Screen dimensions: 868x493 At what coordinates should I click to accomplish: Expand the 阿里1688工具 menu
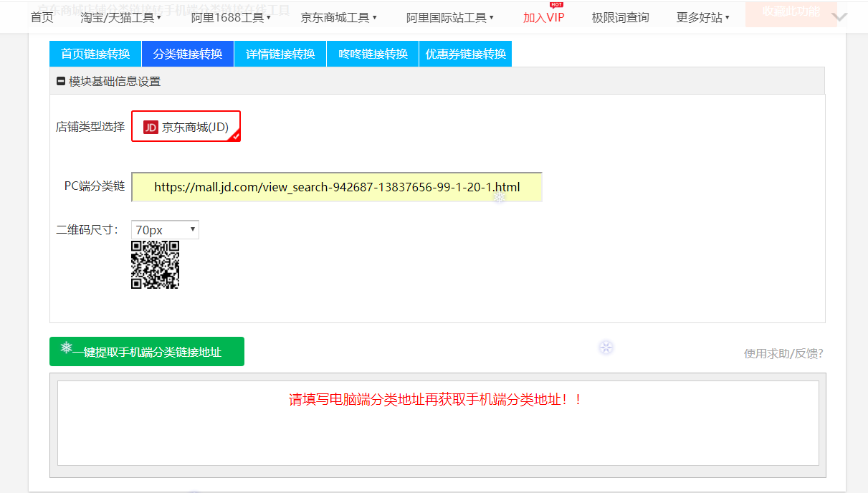[x=231, y=17]
